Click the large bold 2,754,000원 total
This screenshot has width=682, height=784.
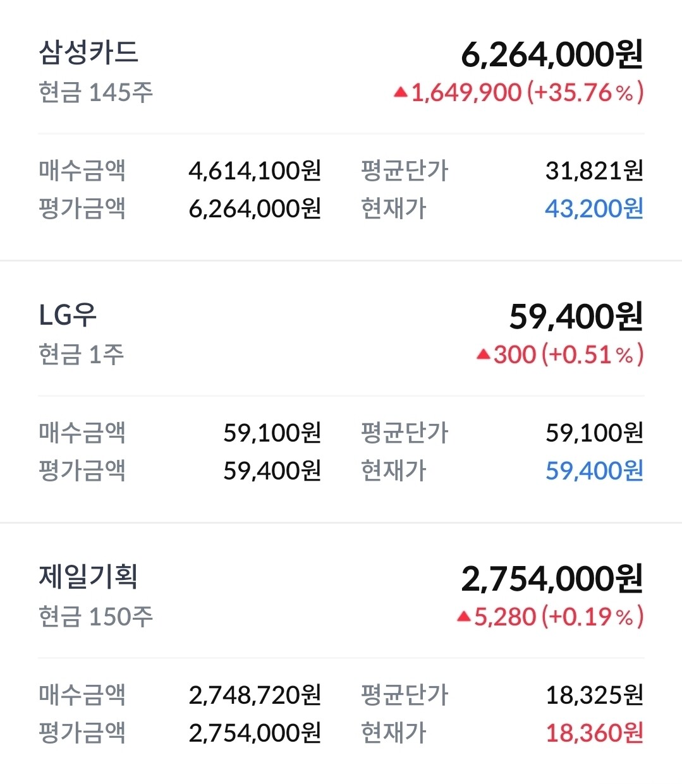[x=551, y=579]
